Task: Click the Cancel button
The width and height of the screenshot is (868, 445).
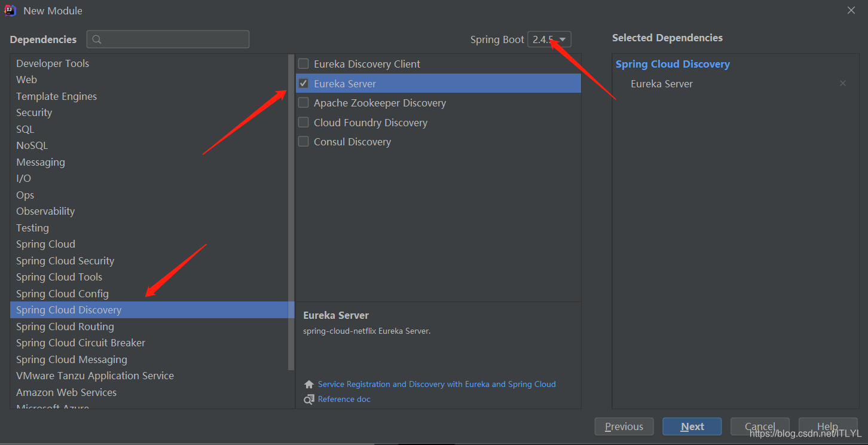Action: (760, 426)
